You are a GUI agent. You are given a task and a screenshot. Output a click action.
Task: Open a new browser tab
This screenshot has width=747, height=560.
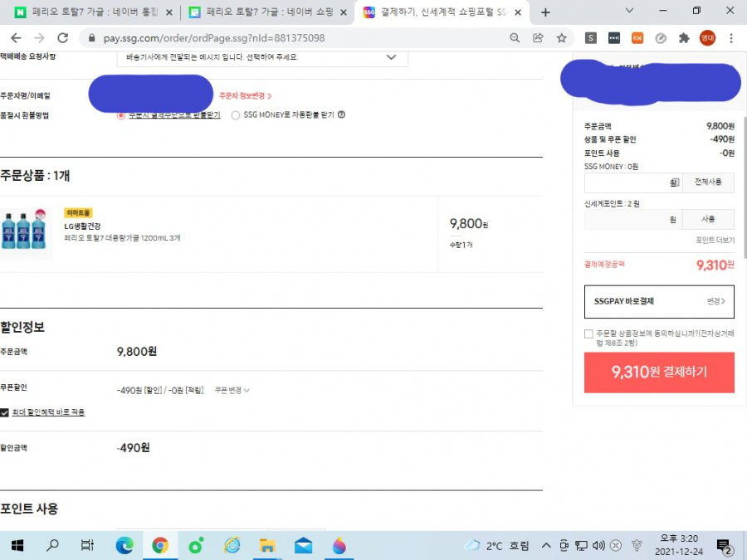pos(545,12)
